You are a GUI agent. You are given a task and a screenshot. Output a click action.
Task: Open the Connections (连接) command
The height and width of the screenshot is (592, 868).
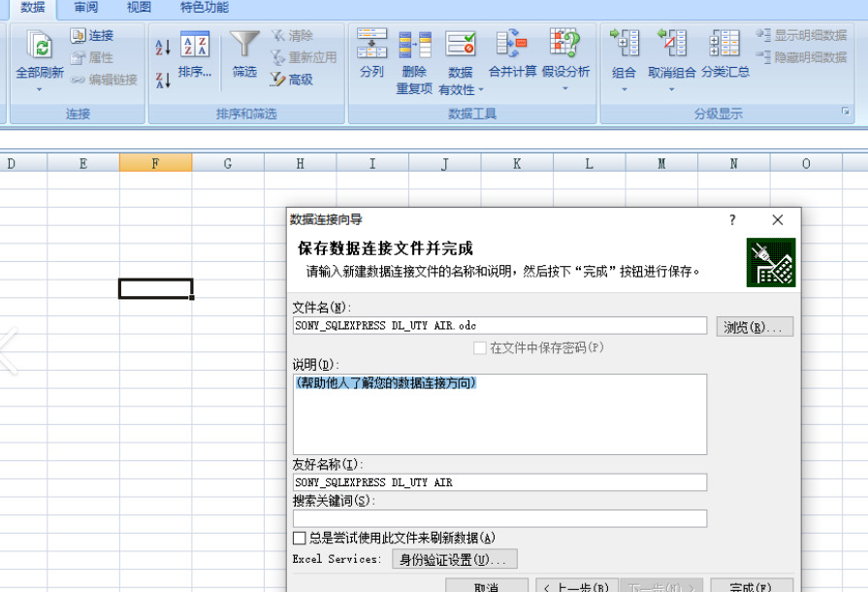pos(92,36)
